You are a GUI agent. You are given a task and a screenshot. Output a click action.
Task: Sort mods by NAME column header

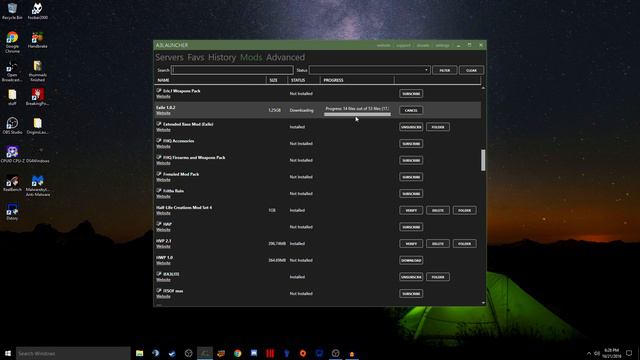[x=210, y=80]
